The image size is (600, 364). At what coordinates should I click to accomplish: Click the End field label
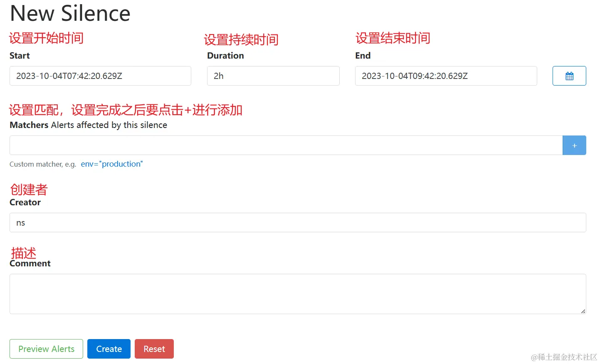[x=363, y=56]
